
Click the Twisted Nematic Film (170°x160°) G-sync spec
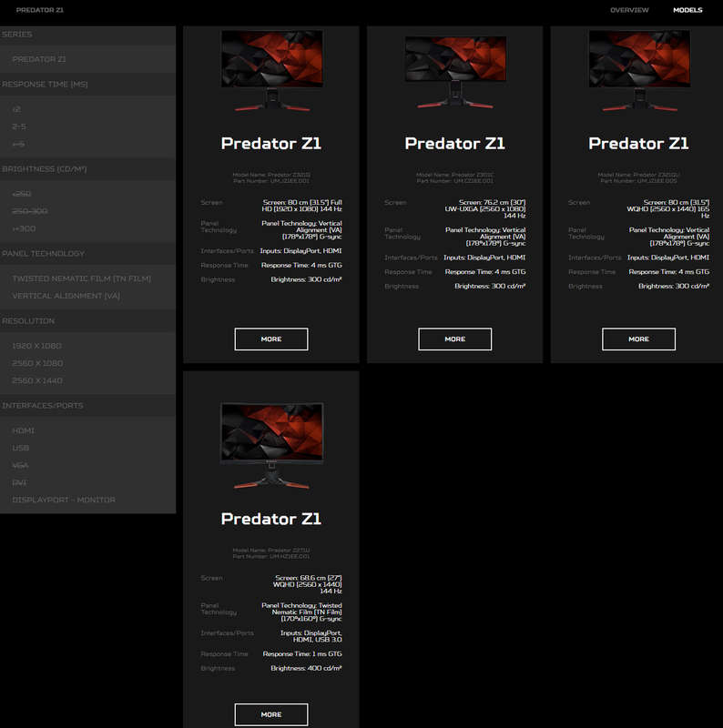(301, 612)
